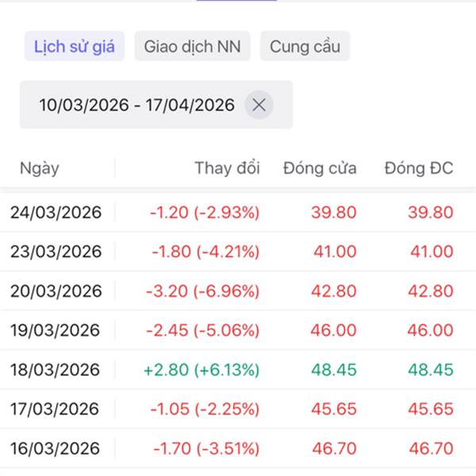Open the Giao dịch NN tab
476x476 pixels.
(x=192, y=46)
